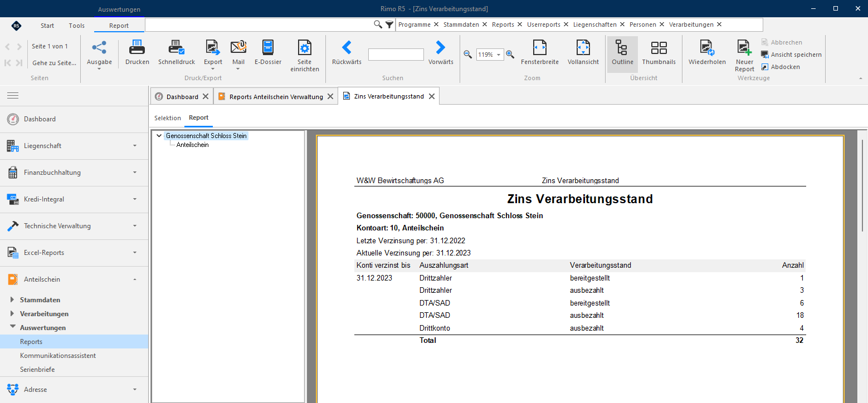The height and width of the screenshot is (403, 868).
Task: Open the Ausgabe share menu
Action: coord(99,55)
